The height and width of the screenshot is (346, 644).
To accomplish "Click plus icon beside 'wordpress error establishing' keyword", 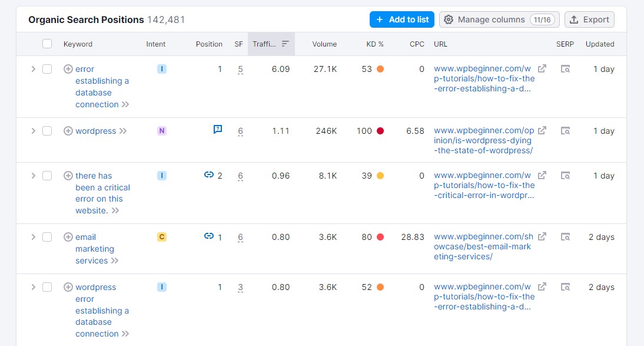I will tap(68, 287).
